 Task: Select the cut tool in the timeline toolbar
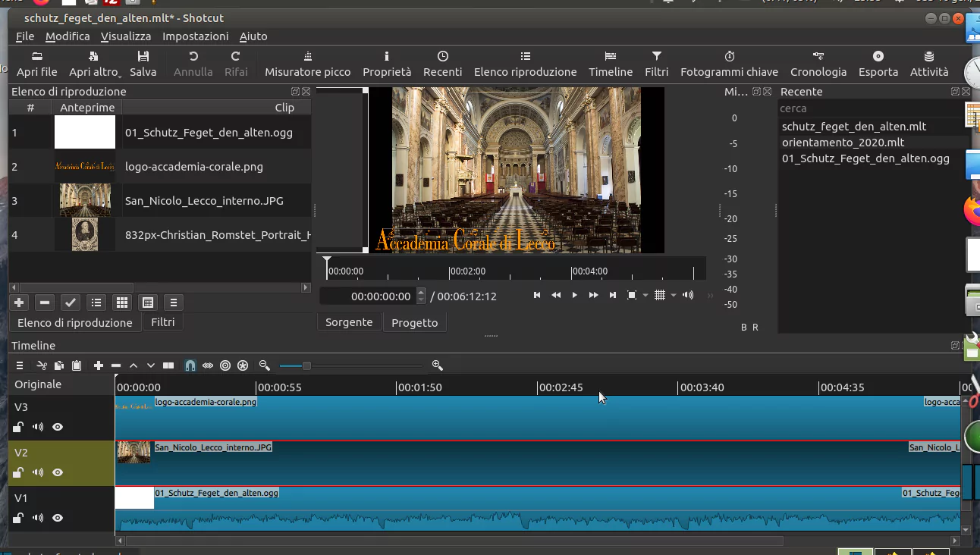(42, 365)
